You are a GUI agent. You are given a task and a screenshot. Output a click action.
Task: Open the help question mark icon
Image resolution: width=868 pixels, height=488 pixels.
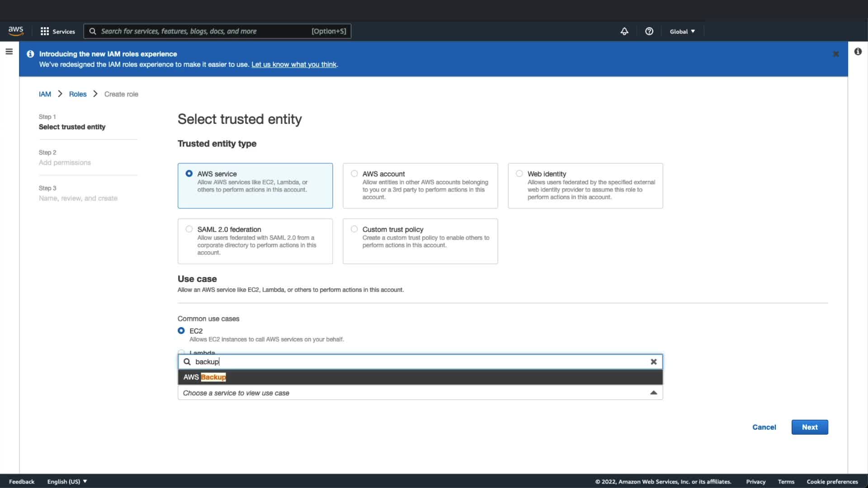(x=649, y=31)
